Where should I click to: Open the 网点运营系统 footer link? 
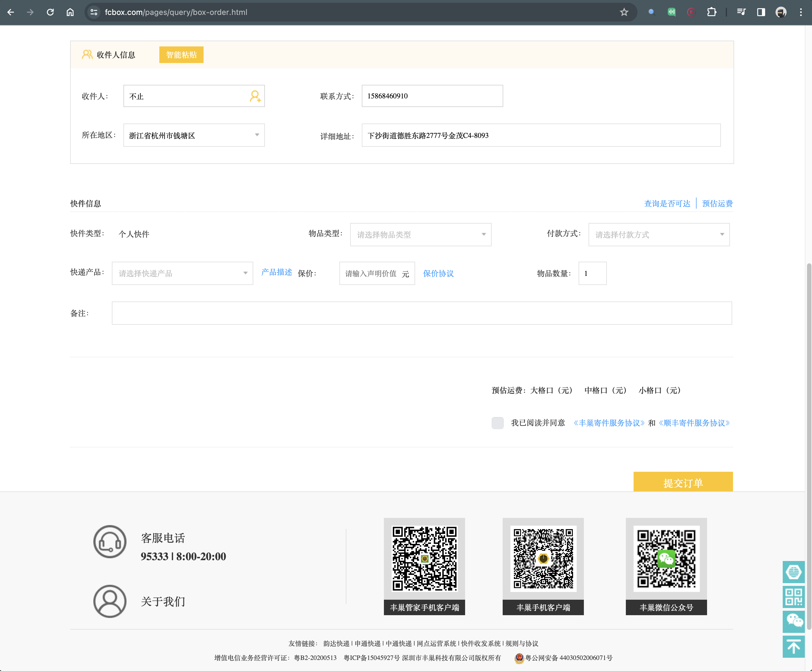coord(436,643)
